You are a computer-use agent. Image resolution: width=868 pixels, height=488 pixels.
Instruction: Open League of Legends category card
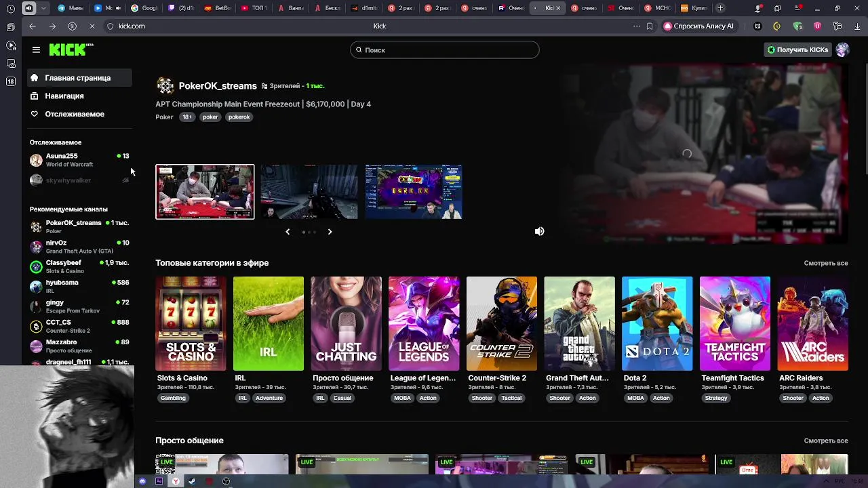(x=424, y=323)
